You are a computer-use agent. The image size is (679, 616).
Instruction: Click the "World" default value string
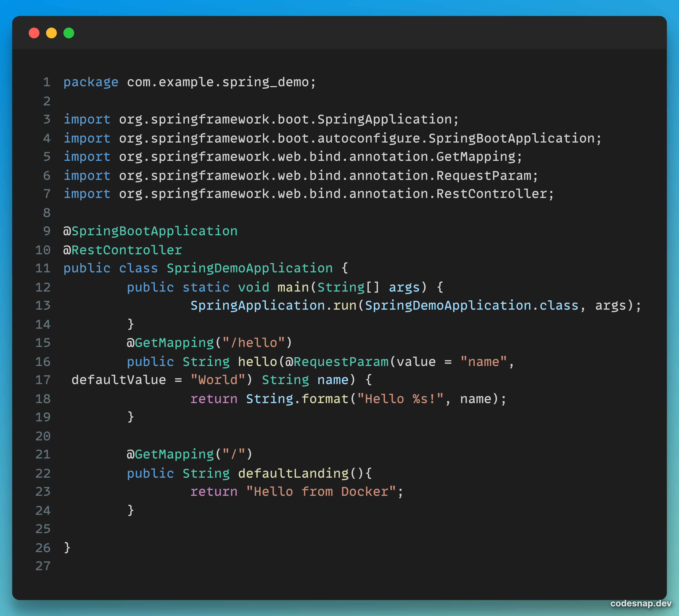pyautogui.click(x=217, y=379)
